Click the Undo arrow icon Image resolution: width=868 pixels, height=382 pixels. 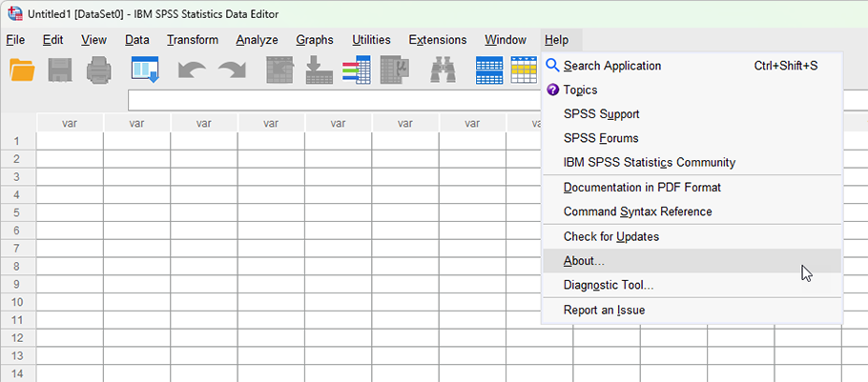tap(192, 70)
